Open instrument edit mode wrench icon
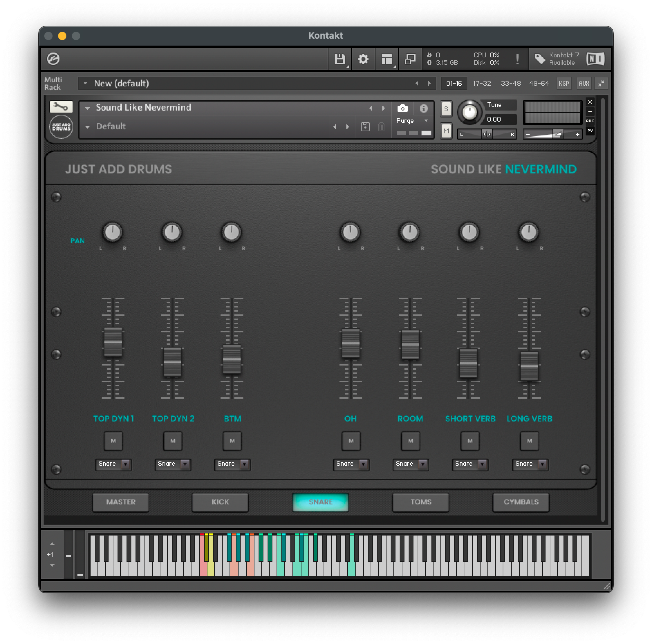The height and width of the screenshot is (644, 652). [61, 106]
